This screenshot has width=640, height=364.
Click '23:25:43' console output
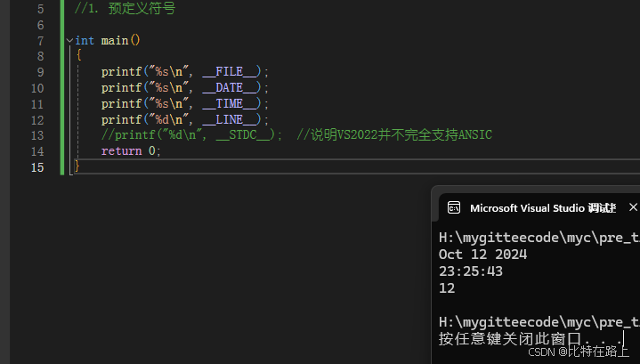[x=471, y=271]
